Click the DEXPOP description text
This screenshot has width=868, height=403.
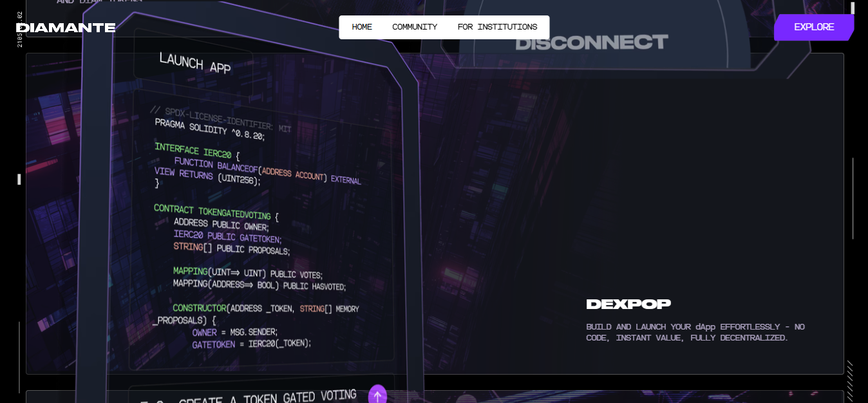695,332
